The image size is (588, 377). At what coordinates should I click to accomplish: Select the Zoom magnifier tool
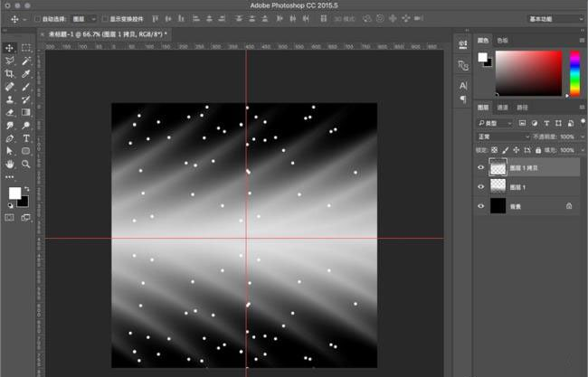coord(26,165)
